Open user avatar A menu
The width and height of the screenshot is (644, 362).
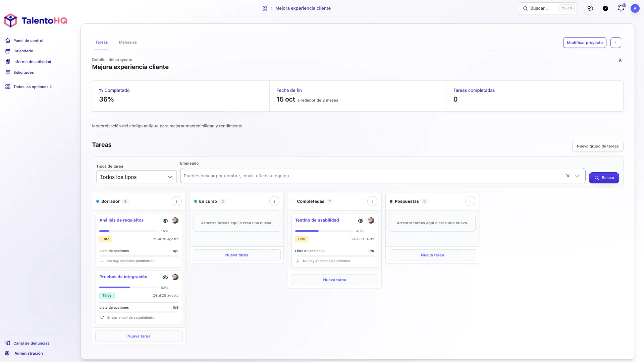635,8
